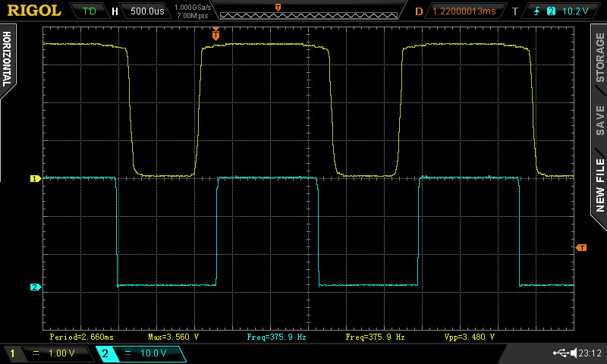
Task: Click the speaker sound icon
Action: pyautogui.click(x=574, y=353)
